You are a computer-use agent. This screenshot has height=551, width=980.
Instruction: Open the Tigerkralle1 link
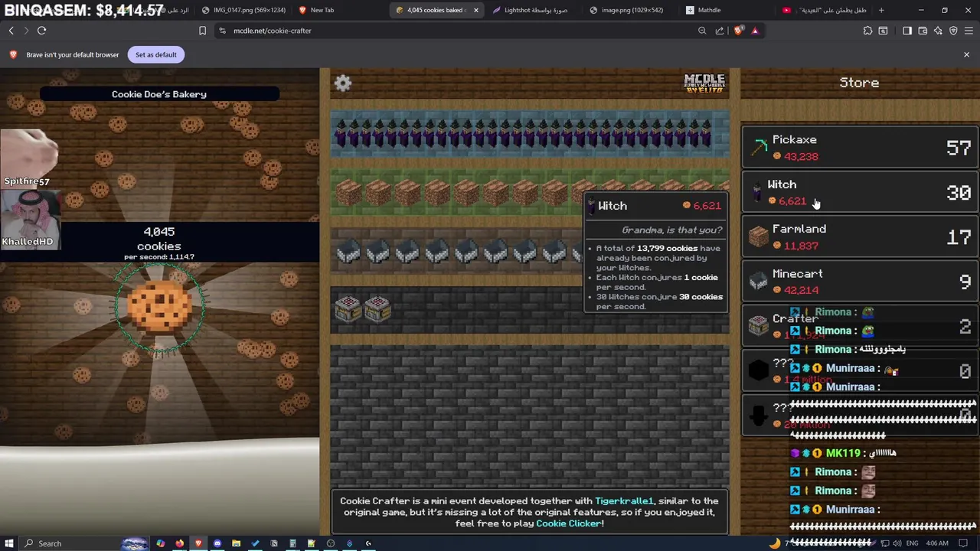coord(624,500)
